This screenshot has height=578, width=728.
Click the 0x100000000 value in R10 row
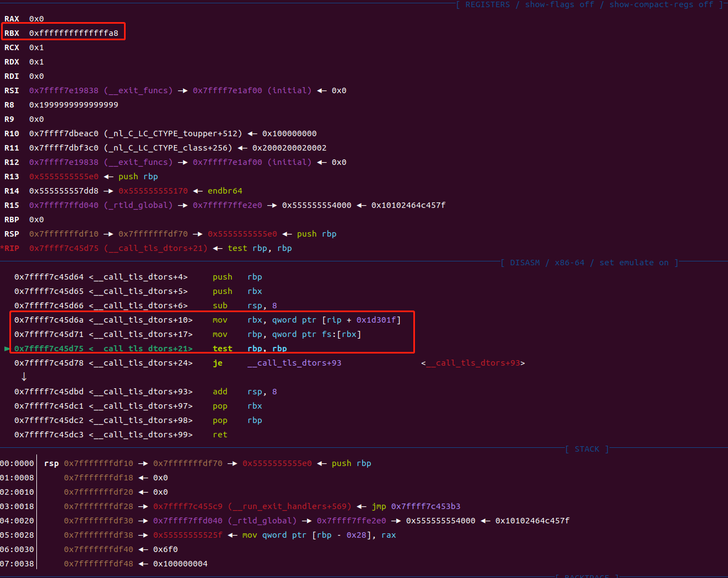(289, 133)
